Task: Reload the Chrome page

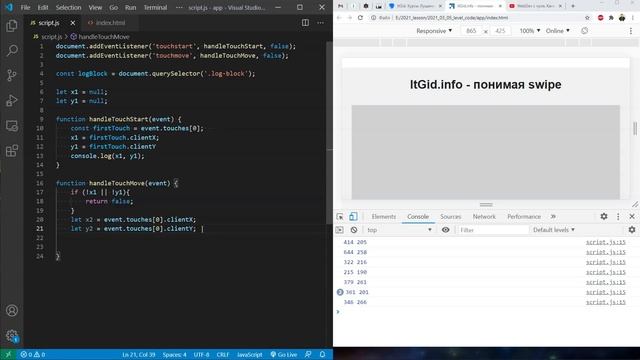Action: 360,18
